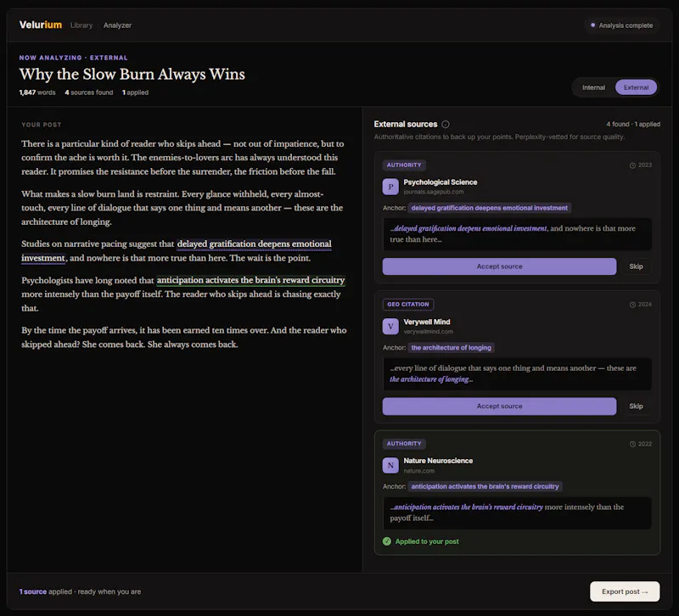
Task: Click the 'NOW ANALYZING · EXTERNAL' label
Action: coord(73,58)
